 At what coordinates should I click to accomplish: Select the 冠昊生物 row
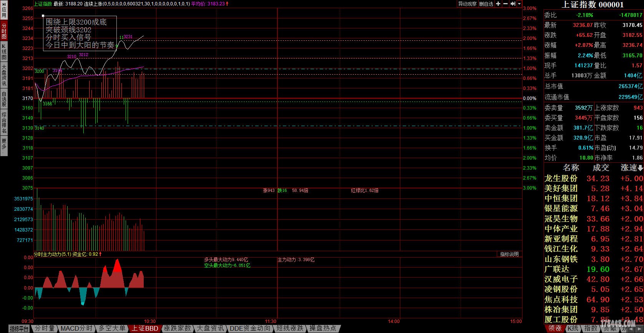[x=594, y=218]
